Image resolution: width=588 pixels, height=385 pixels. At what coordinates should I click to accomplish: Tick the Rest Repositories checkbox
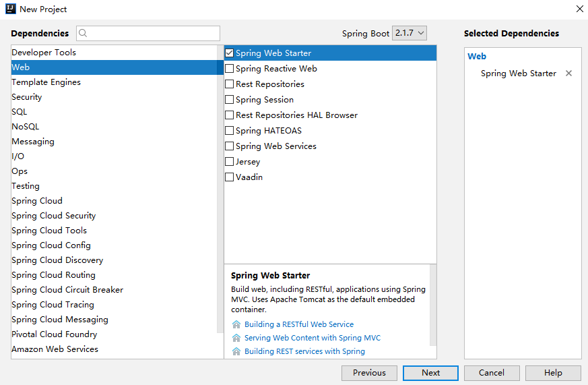click(x=230, y=84)
